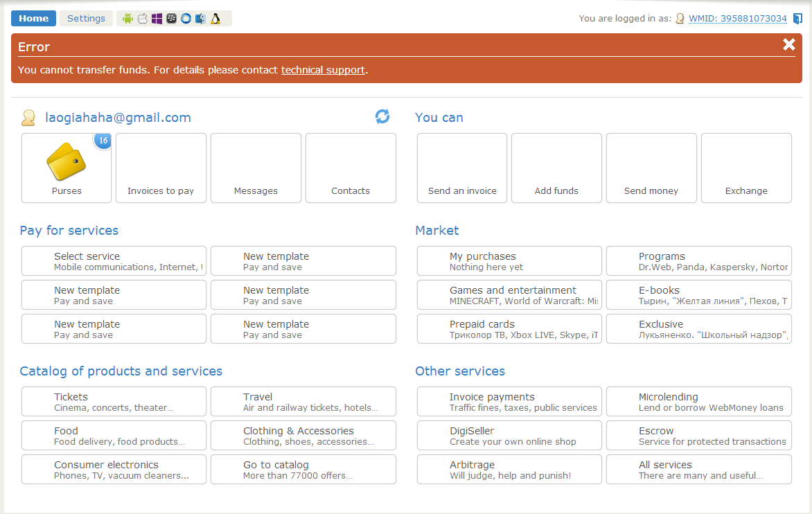Open the Add funds tile
812x514 pixels.
[x=556, y=168]
